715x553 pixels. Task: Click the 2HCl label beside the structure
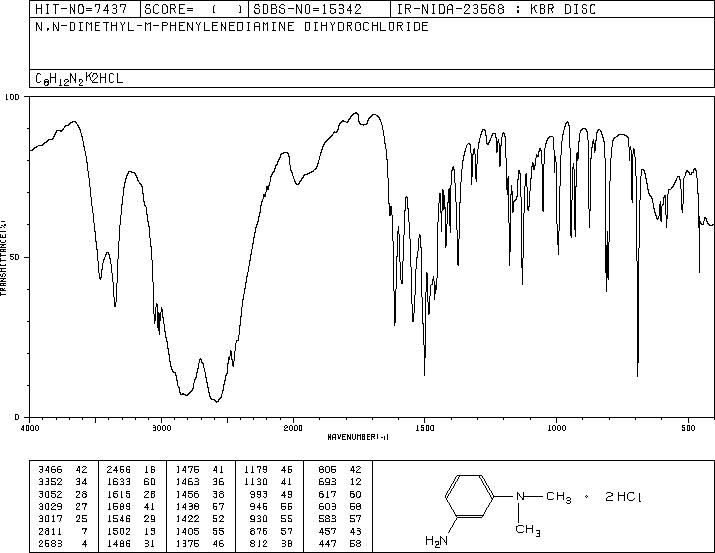pos(623,497)
